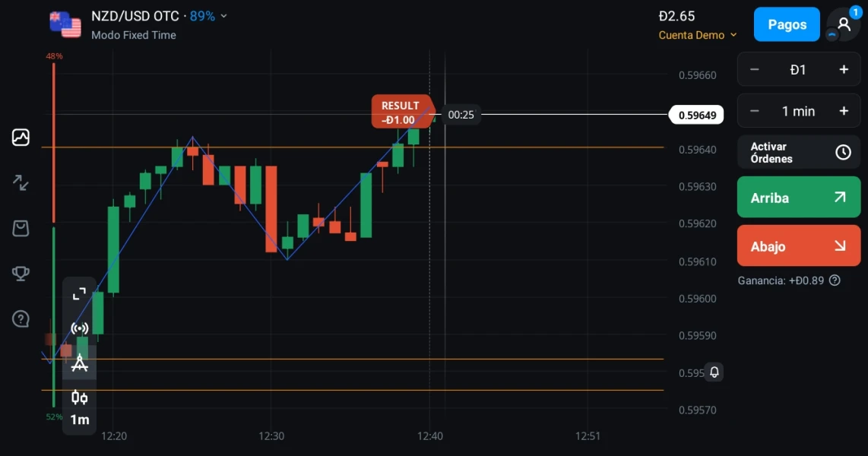Expand chart to fullscreen
Screen dimensions: 868x456
(79, 294)
